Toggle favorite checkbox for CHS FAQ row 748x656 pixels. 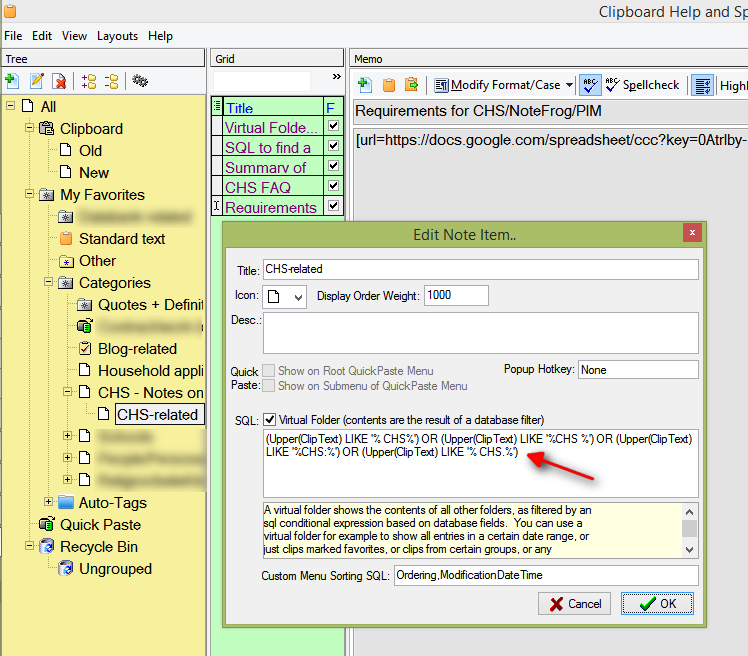[x=333, y=186]
